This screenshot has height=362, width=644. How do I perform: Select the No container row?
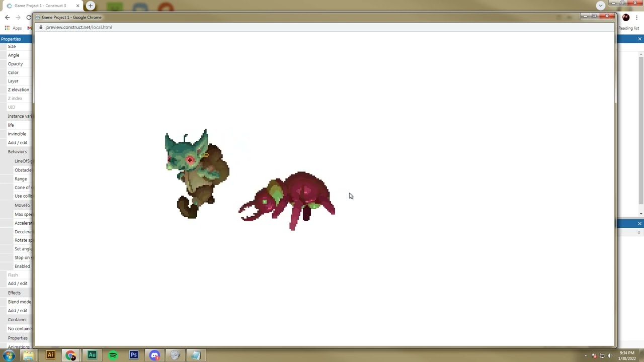pyautogui.click(x=20, y=329)
